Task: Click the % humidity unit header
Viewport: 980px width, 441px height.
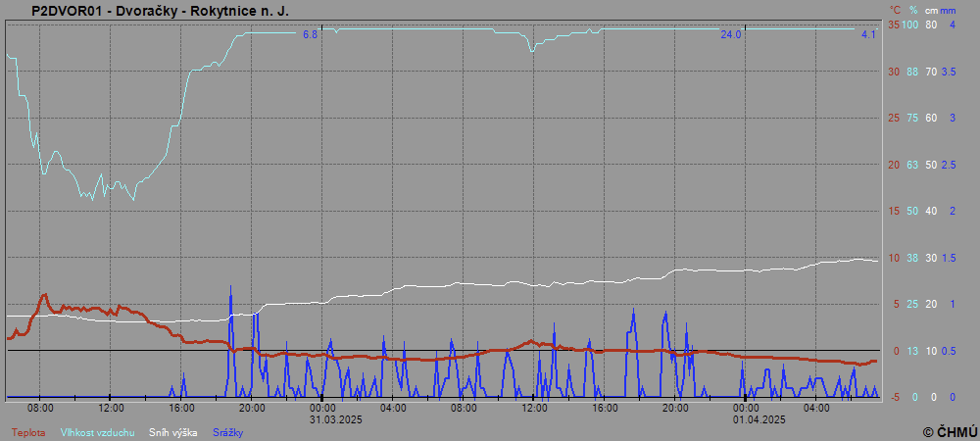Action: pyautogui.click(x=912, y=11)
